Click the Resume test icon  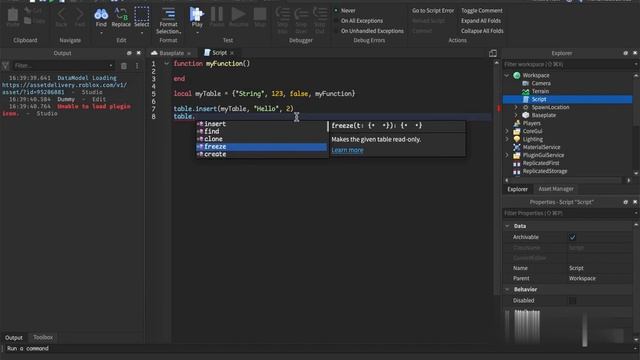coord(238,14)
